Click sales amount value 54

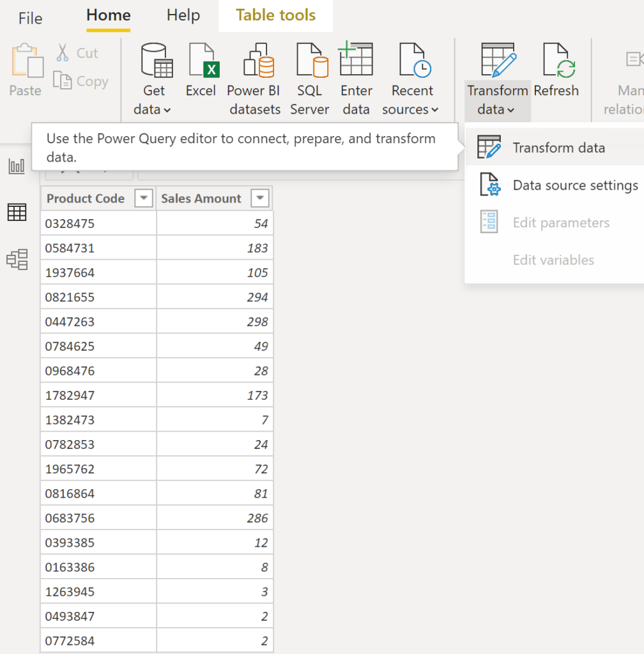coord(261,224)
